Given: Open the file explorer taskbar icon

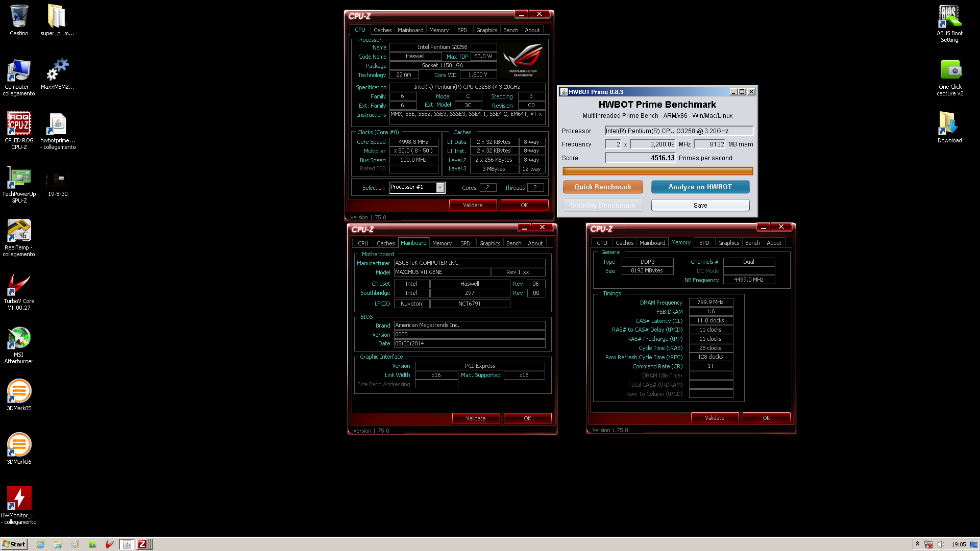Looking at the screenshot, I should [x=58, y=544].
